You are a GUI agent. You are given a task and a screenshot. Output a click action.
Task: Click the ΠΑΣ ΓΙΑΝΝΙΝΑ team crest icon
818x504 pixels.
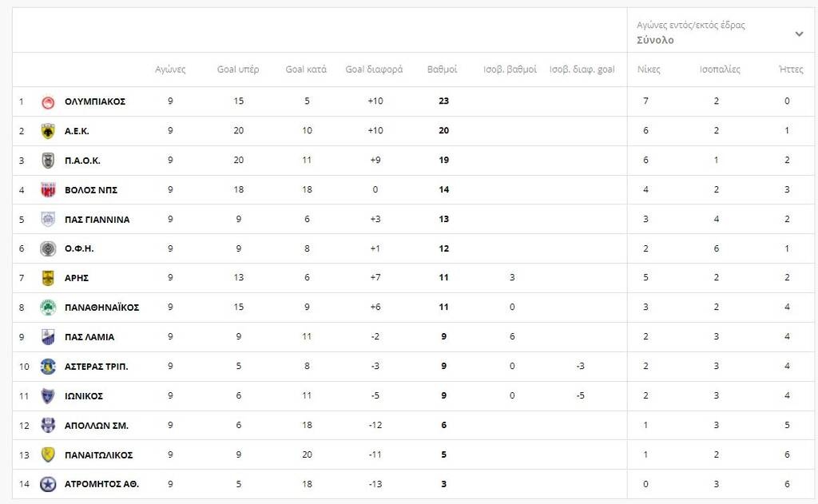pyautogui.click(x=48, y=219)
